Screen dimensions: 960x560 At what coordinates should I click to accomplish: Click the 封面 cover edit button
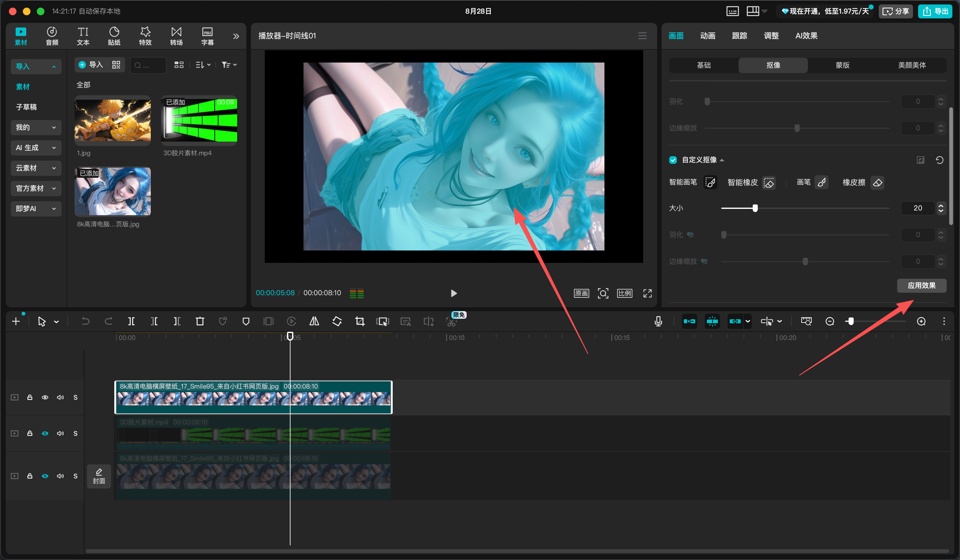(x=99, y=476)
